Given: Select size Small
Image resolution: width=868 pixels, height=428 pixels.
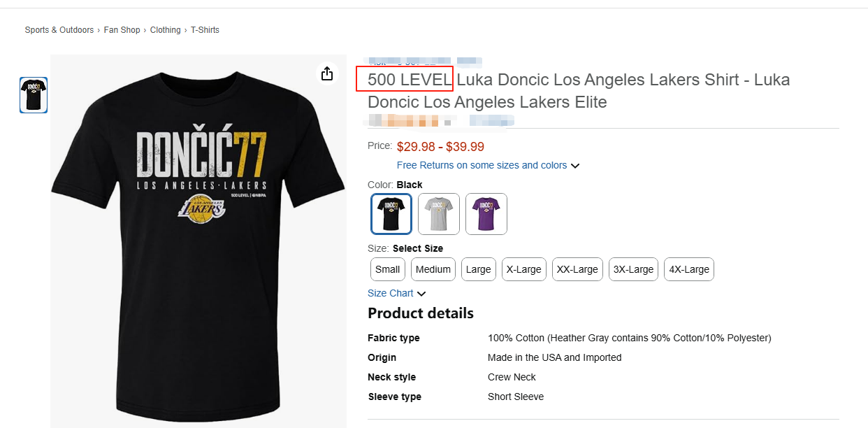Looking at the screenshot, I should coord(388,269).
